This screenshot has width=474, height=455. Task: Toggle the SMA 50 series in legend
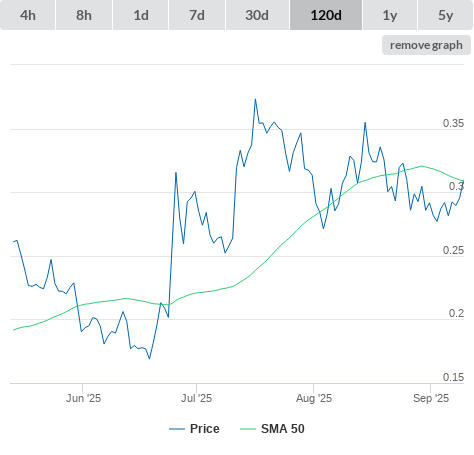pyautogui.click(x=272, y=429)
